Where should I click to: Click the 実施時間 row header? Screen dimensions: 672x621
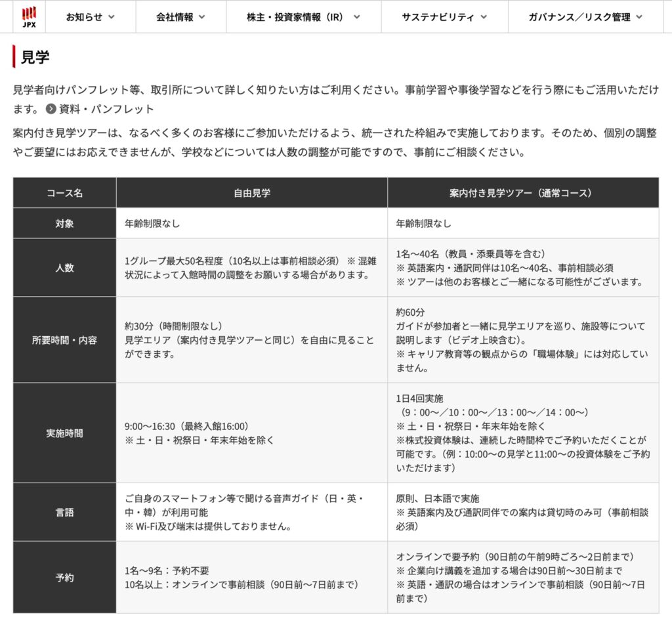click(x=64, y=433)
